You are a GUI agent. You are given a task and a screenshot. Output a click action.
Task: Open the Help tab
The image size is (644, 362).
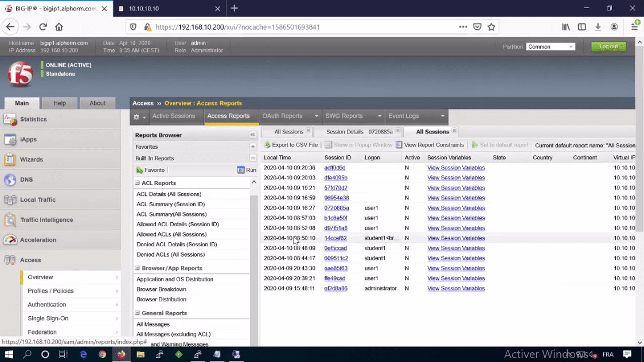(59, 103)
